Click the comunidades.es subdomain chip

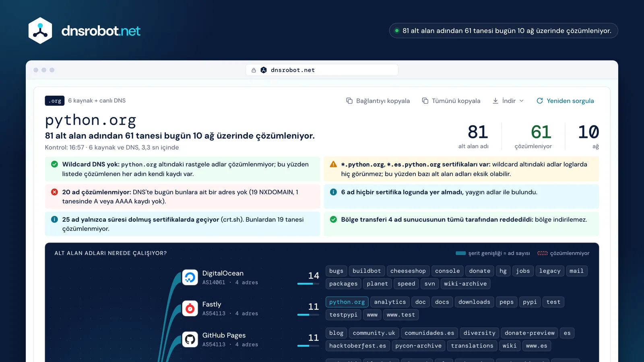pyautogui.click(x=429, y=333)
